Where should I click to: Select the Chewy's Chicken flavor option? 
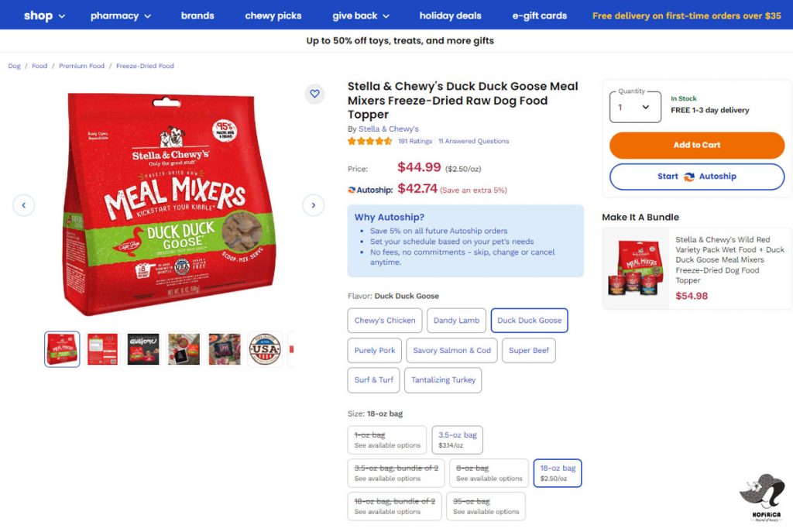pos(385,321)
